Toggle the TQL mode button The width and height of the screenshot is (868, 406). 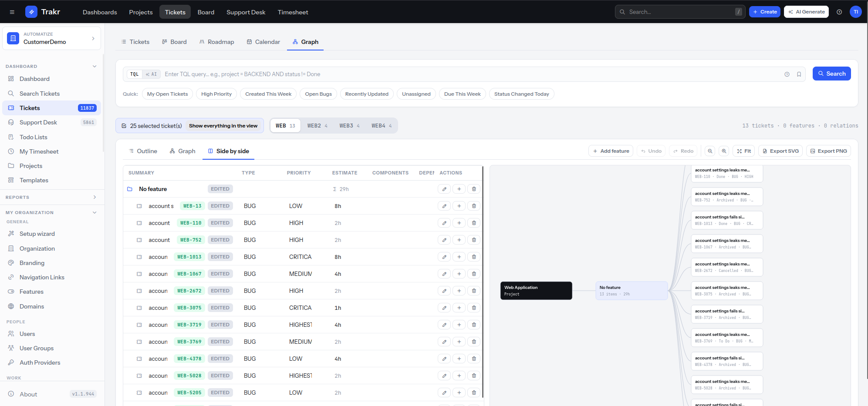134,74
